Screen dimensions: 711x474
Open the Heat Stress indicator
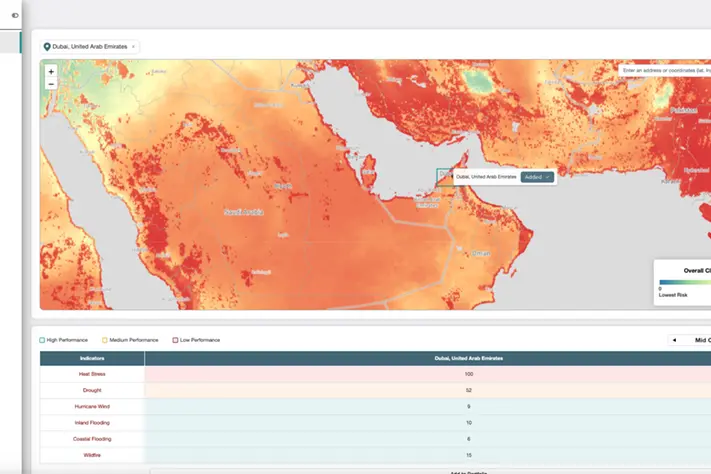coord(92,374)
